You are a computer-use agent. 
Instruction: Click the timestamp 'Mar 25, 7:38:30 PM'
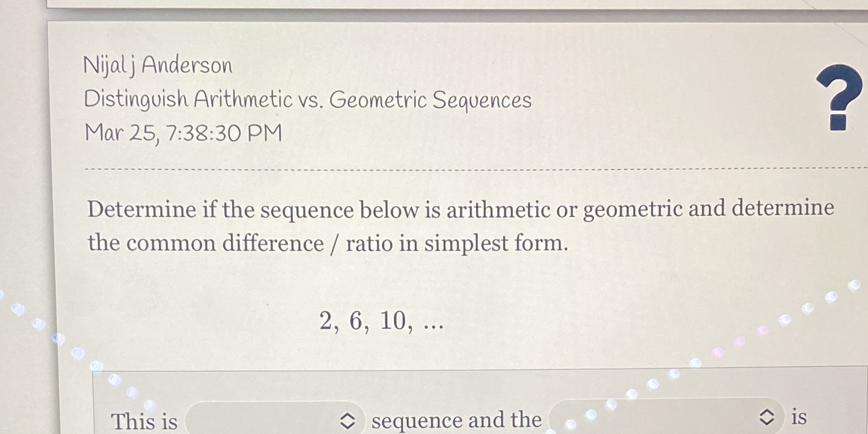[x=182, y=133]
